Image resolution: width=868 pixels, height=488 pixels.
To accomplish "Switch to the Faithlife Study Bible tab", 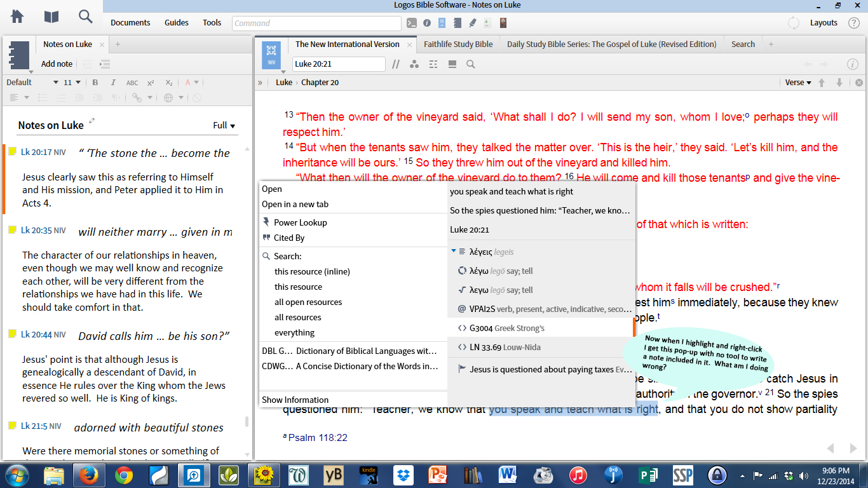I will 458,44.
